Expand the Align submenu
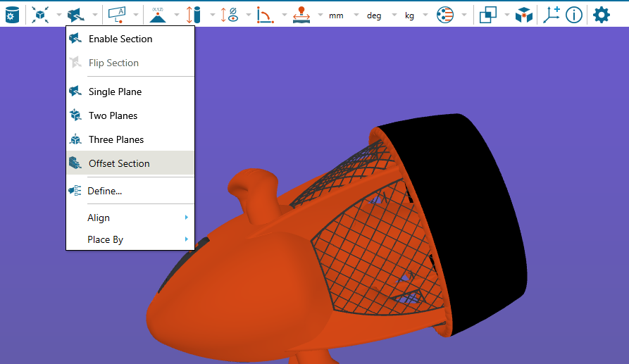Image resolution: width=629 pixels, height=364 pixels. tap(130, 218)
